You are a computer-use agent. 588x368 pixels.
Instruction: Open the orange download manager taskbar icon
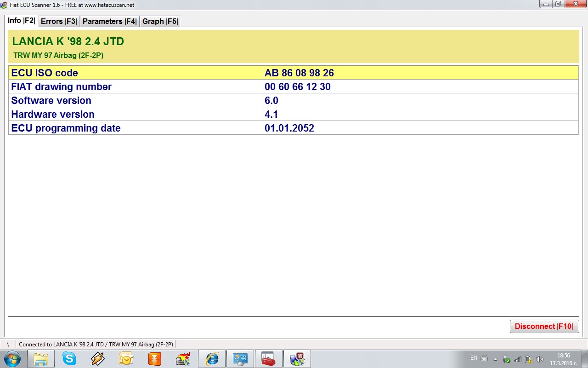click(155, 359)
